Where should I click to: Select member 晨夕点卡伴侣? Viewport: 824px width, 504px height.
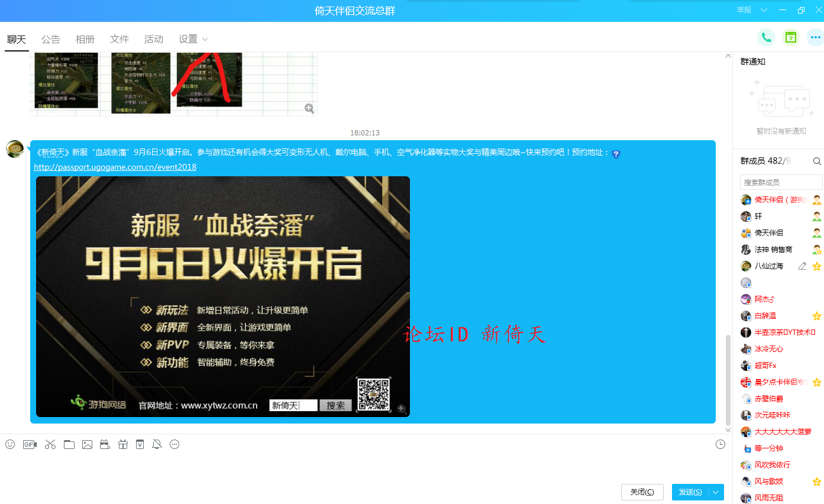(781, 382)
